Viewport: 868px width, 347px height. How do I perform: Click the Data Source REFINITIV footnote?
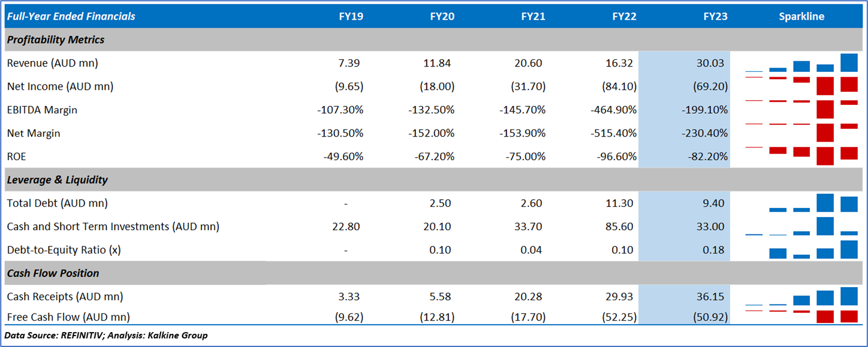[106, 336]
